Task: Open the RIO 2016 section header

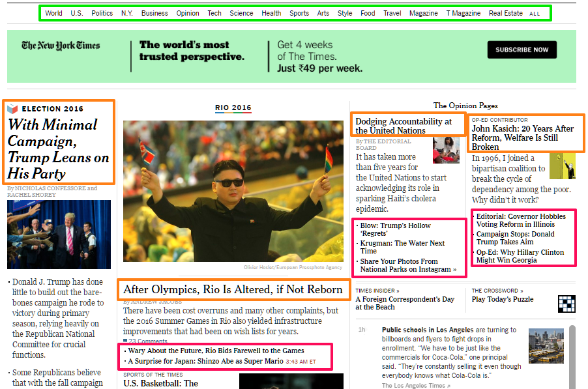Action: pos(233,108)
